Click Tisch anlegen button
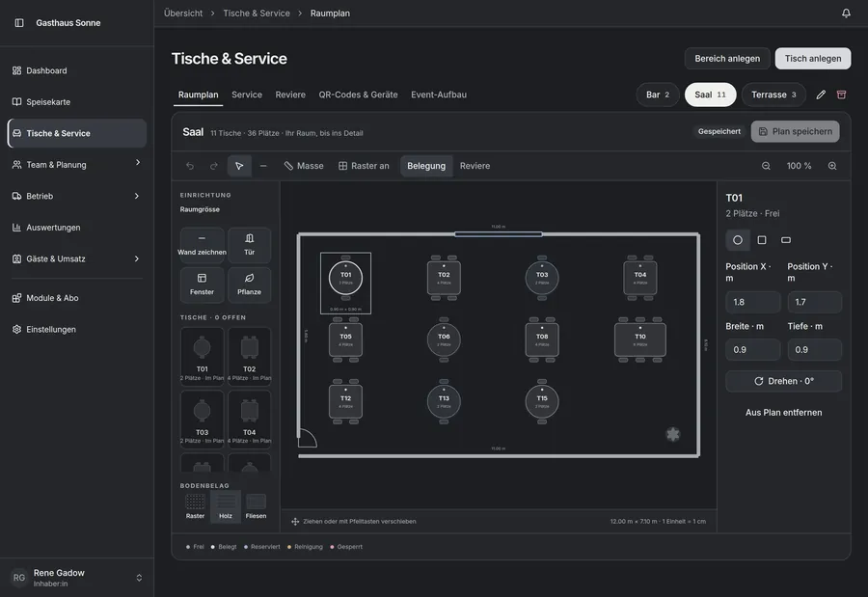The image size is (868, 597). [813, 58]
